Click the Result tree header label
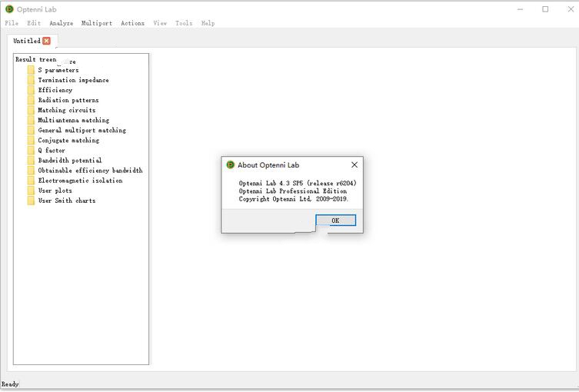 point(36,59)
